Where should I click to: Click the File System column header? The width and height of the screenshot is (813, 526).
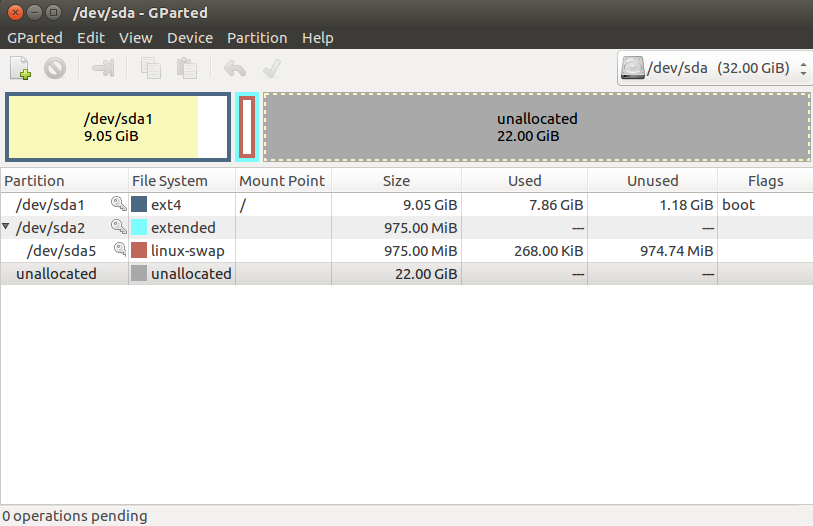[x=182, y=181]
